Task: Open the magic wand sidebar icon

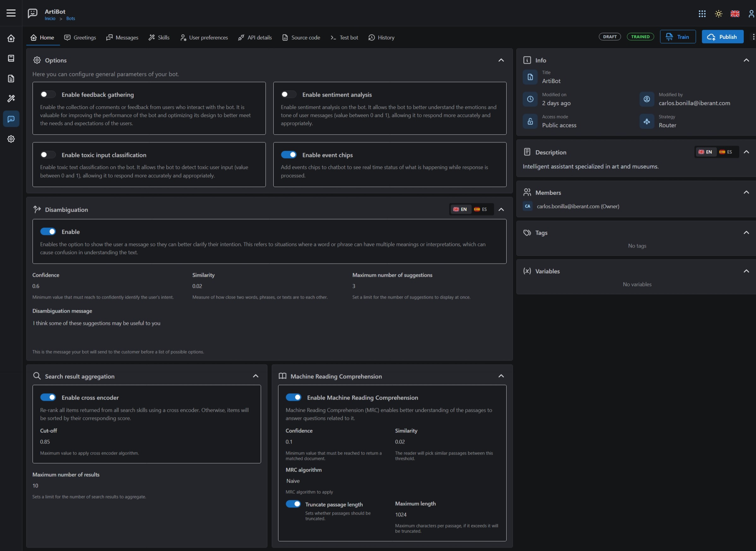Action: [x=11, y=98]
